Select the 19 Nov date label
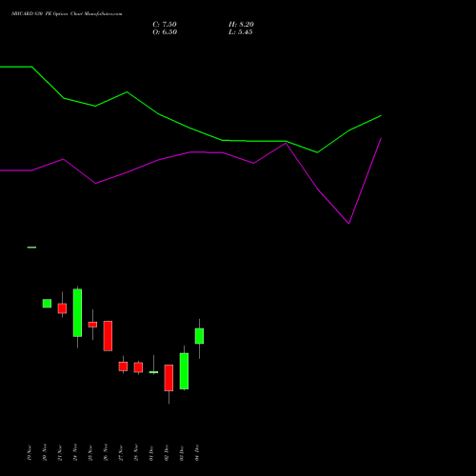476x476 pixels. (30, 453)
